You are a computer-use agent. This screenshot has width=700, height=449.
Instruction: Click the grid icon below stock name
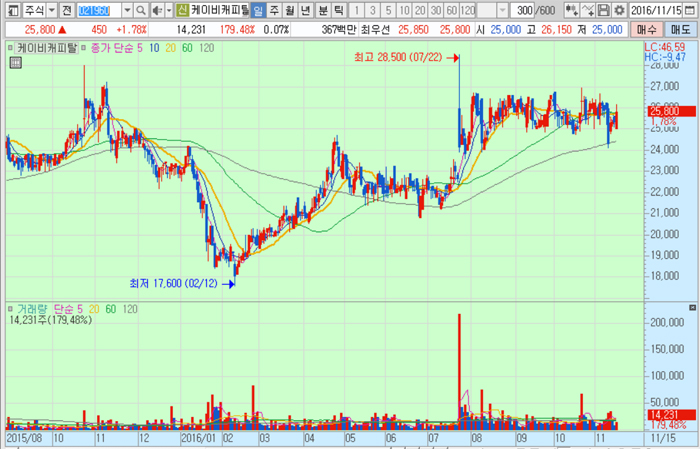click(x=15, y=63)
